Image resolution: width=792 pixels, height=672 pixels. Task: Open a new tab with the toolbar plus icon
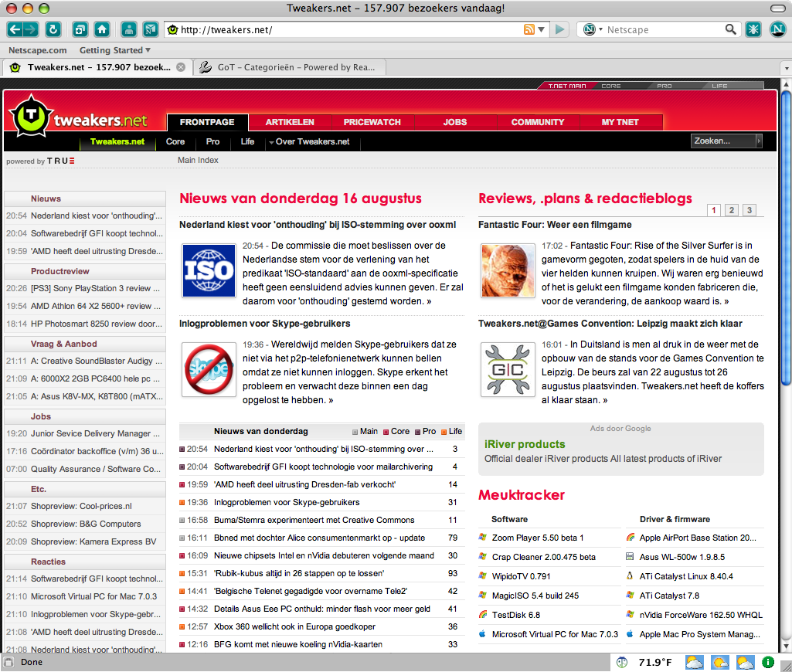(80, 29)
